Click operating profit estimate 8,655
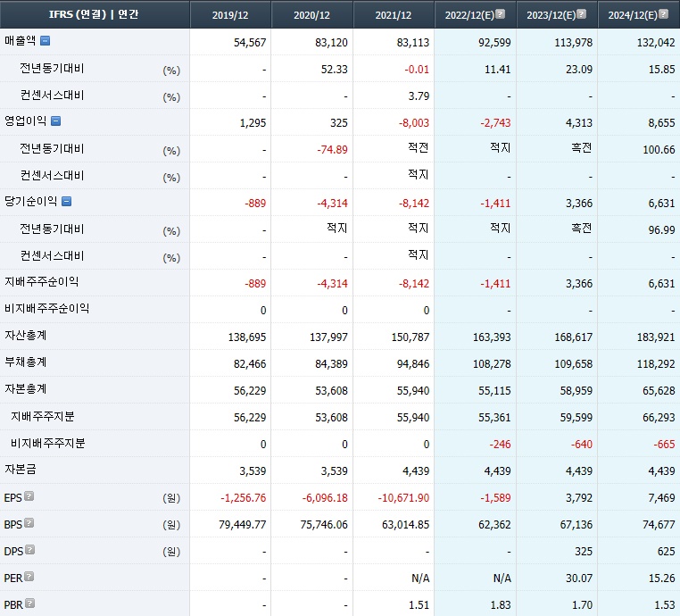The image size is (680, 616). [x=661, y=123]
